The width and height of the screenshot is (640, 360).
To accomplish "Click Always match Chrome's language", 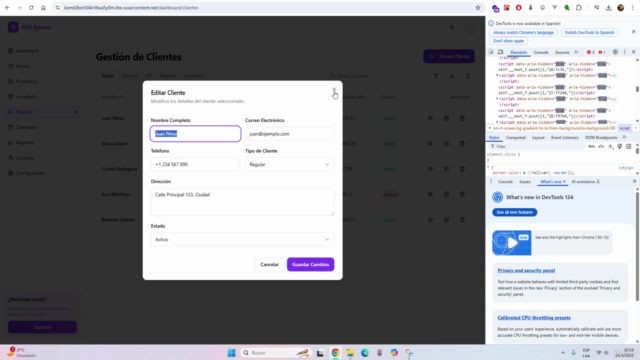I will [523, 32].
